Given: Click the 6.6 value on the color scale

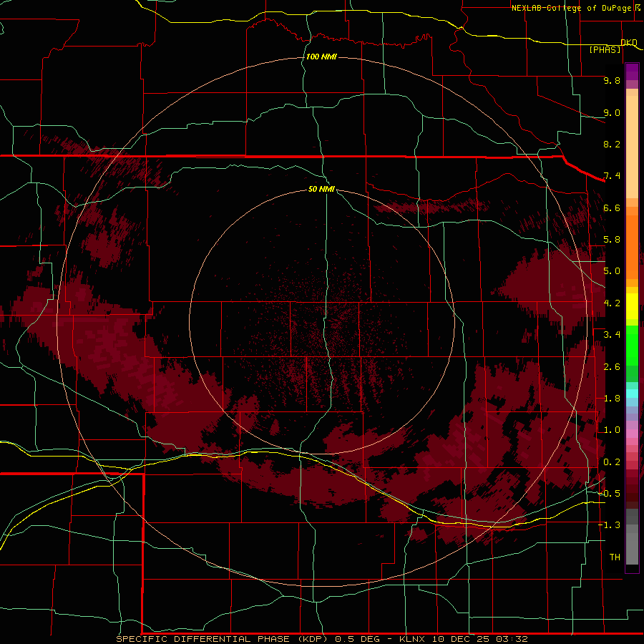Looking at the screenshot, I should [612, 208].
